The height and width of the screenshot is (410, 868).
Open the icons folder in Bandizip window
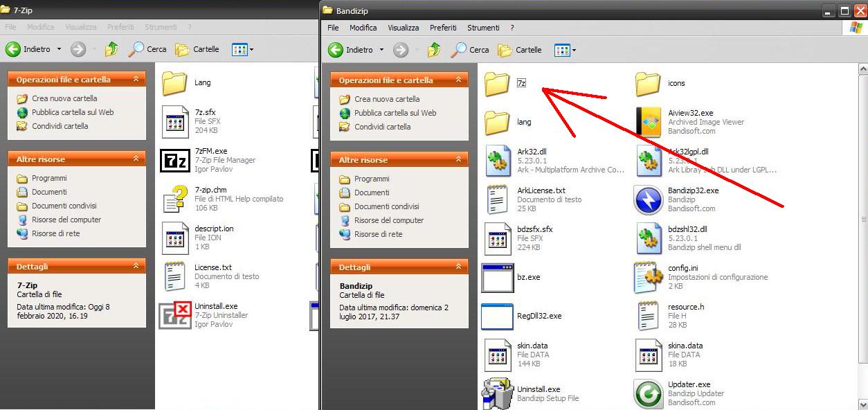[x=648, y=83]
